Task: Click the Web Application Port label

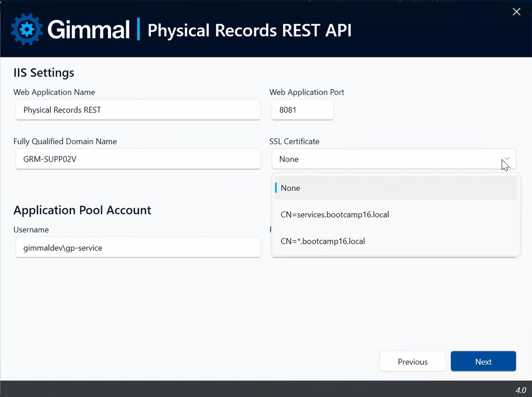Action: 307,92
